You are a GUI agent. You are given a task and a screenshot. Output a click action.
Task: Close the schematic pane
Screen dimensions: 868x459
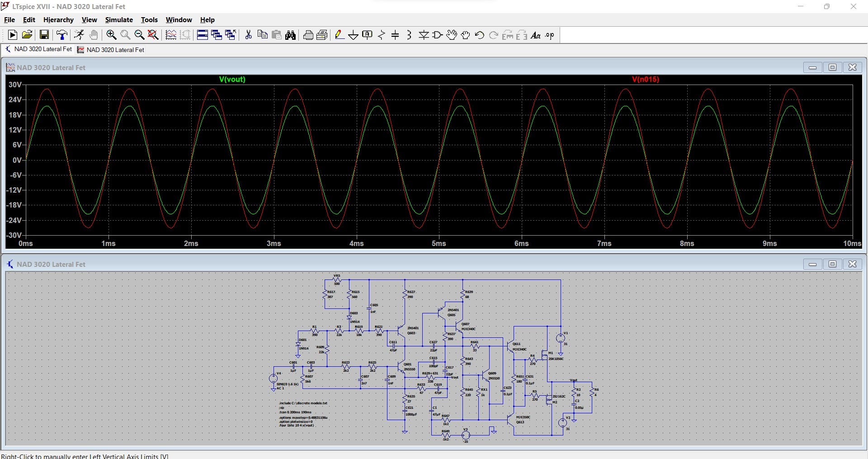852,264
